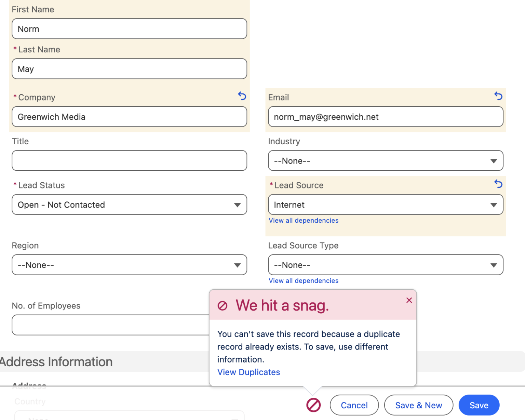Screen dimensions: 525x420
Task: Dismiss the 'We hit a snag' popup
Action: coord(409,300)
